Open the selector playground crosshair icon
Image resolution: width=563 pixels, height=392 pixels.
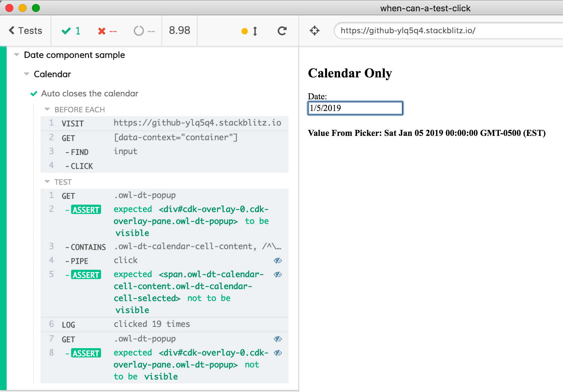[314, 31]
